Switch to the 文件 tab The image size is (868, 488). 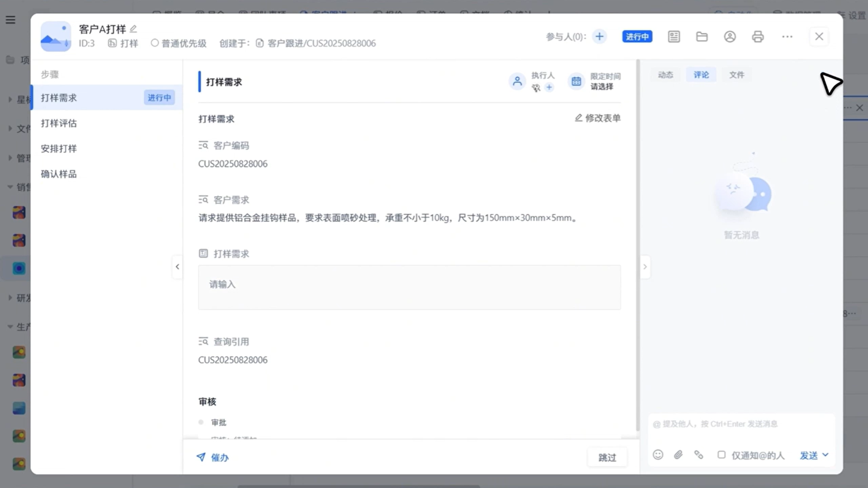tap(737, 75)
